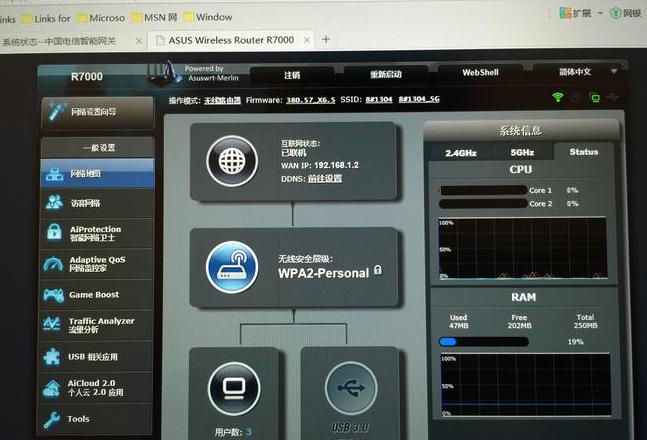The height and width of the screenshot is (440, 647).
Task: Click the RAM usage progress bar
Action: tap(484, 342)
